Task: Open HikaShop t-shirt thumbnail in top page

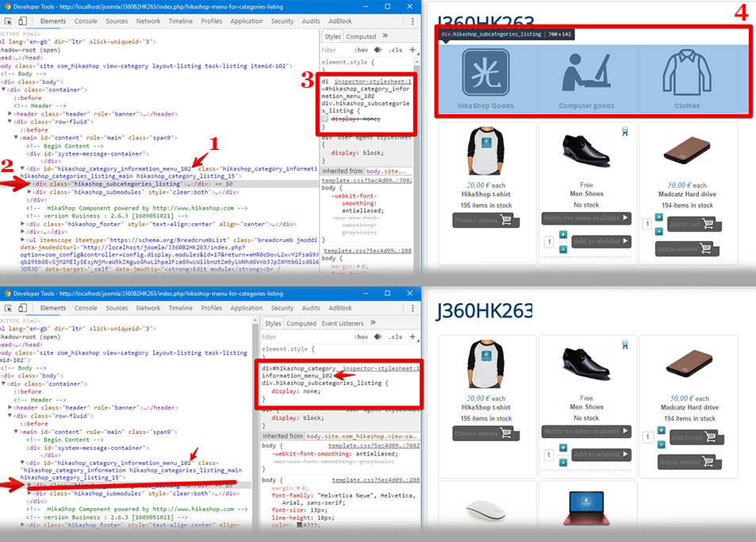Action: pos(486,151)
